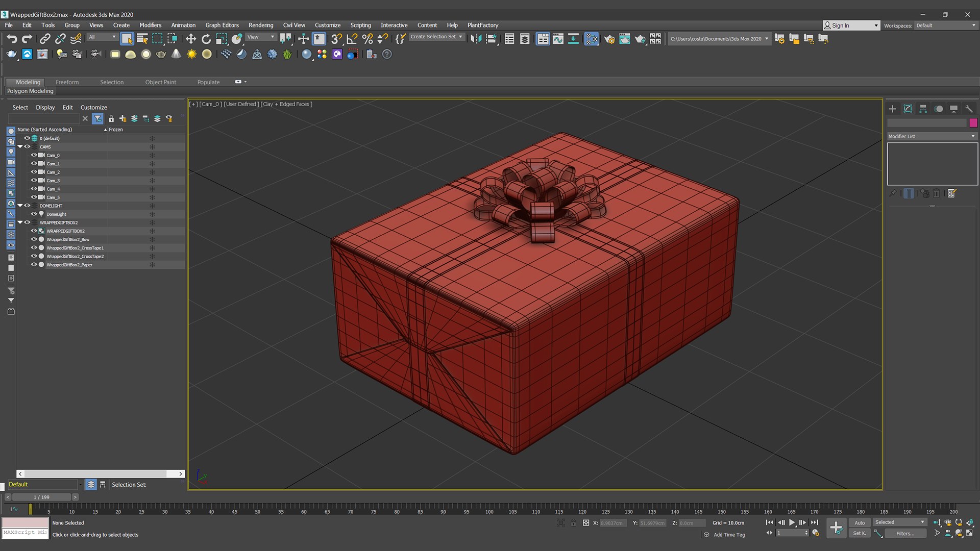The image size is (980, 551).
Task: Click the Filters... button
Action: [905, 533]
